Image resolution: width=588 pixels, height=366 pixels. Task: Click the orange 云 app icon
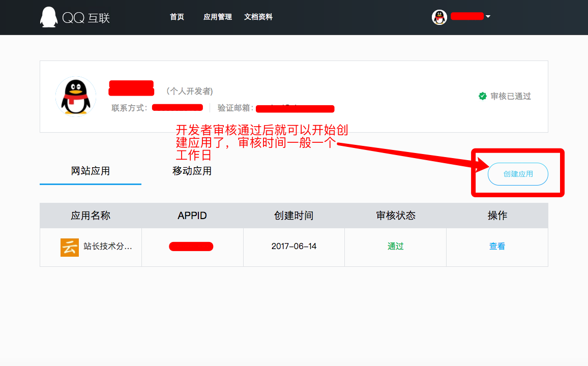[70, 247]
